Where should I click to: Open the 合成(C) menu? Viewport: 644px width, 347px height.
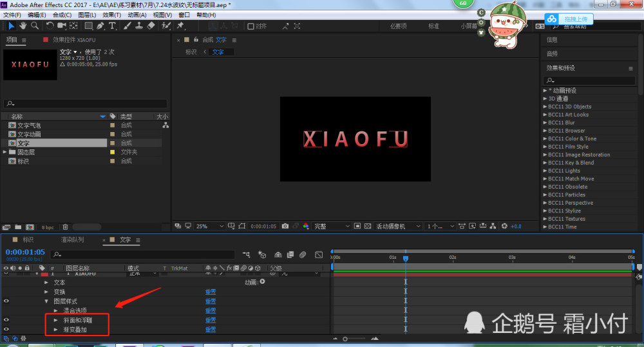(x=62, y=15)
